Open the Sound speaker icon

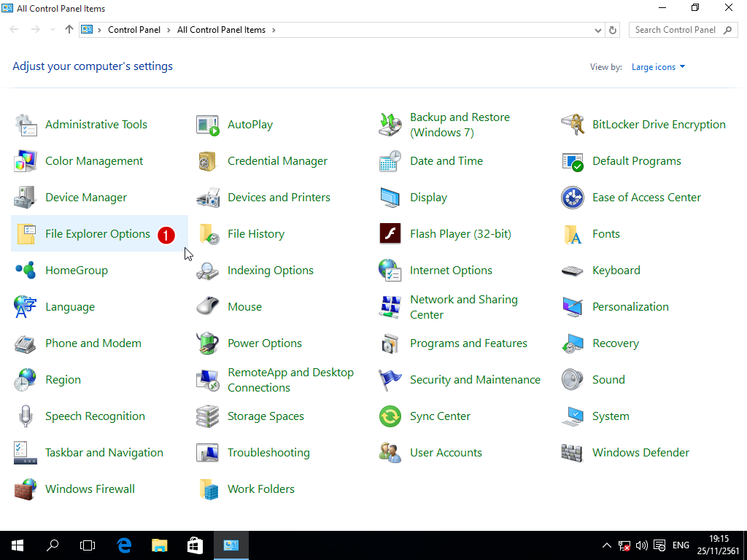573,380
